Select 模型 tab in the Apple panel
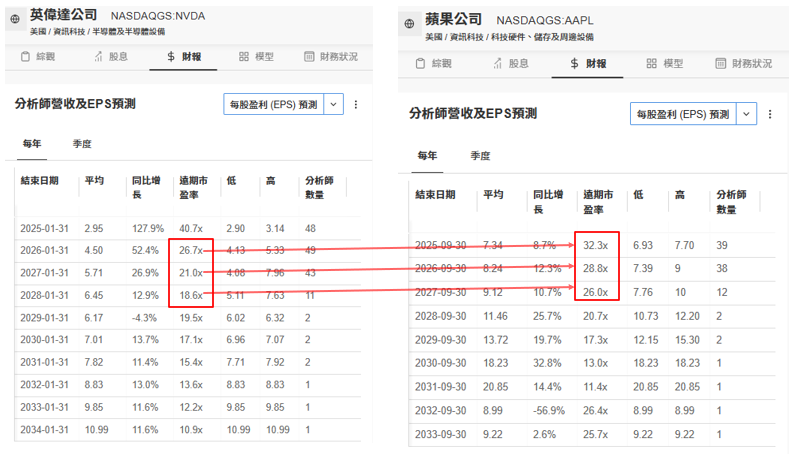The image size is (795, 458). pos(664,63)
